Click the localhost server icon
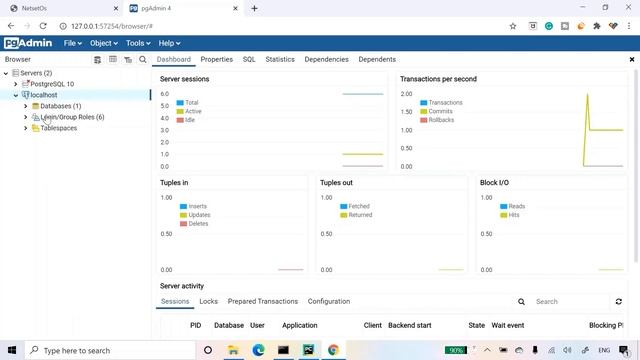 (26, 95)
